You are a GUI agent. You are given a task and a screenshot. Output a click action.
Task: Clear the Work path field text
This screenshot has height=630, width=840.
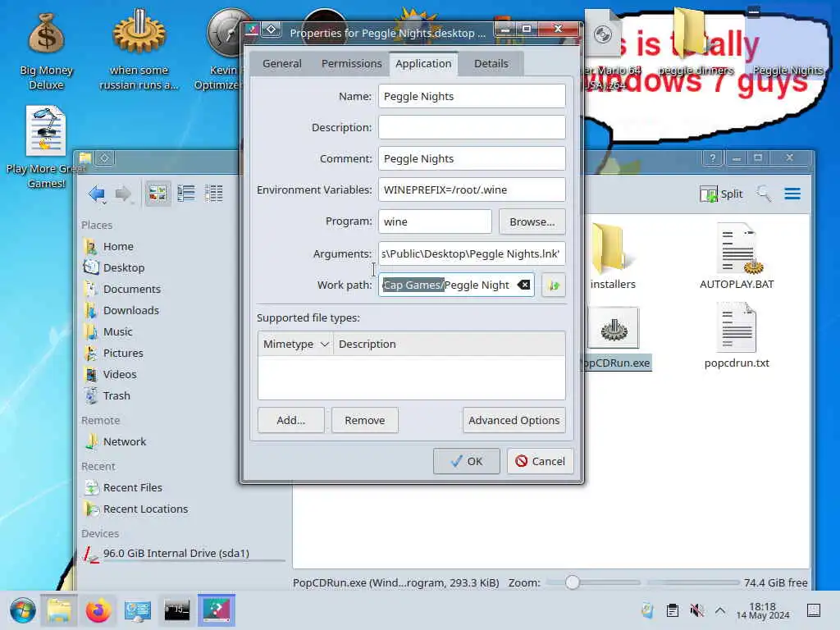(523, 285)
